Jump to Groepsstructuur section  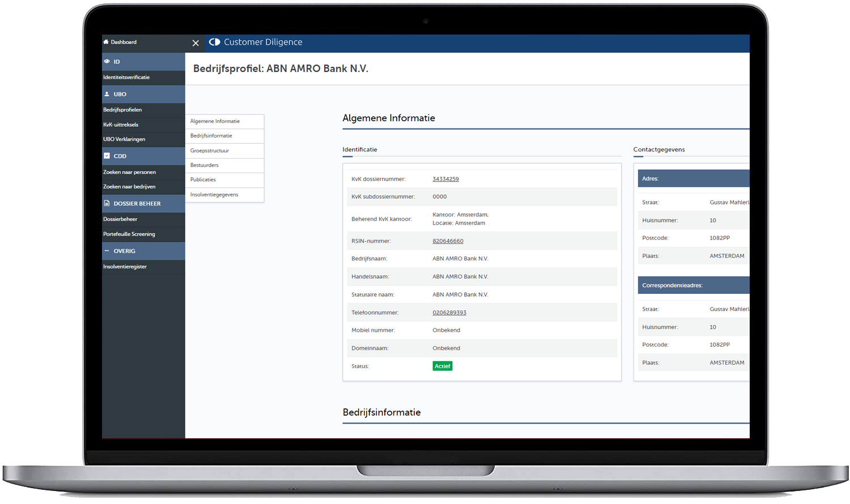(210, 151)
